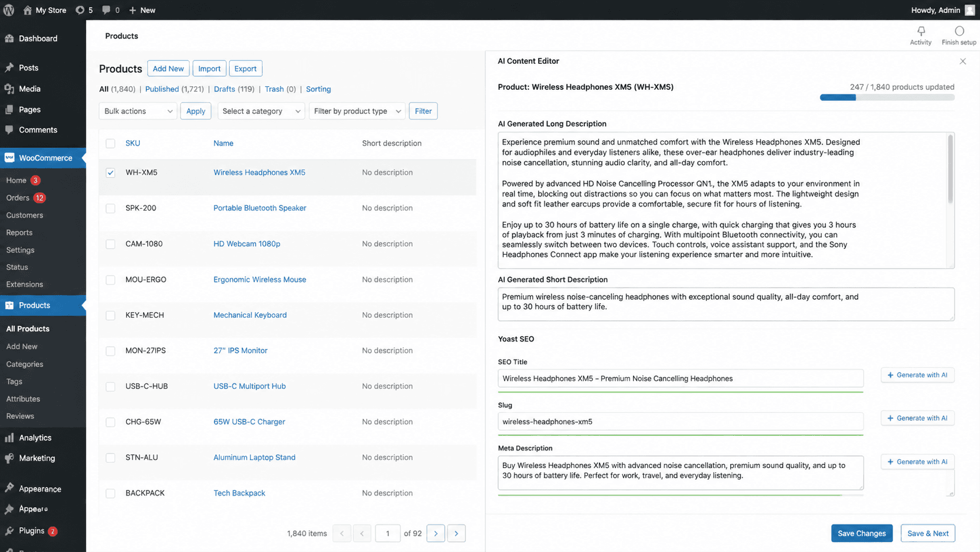Open the WordPress logo menu
The image size is (980, 552).
[9, 10]
